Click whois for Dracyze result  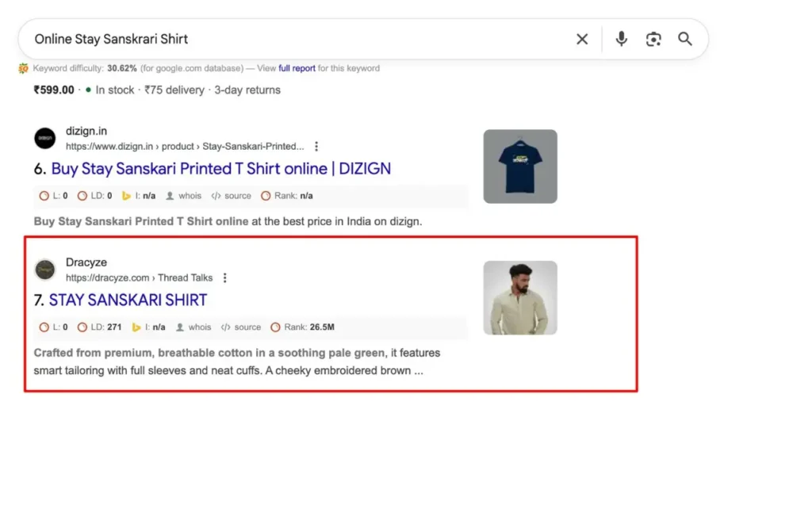[x=199, y=327]
